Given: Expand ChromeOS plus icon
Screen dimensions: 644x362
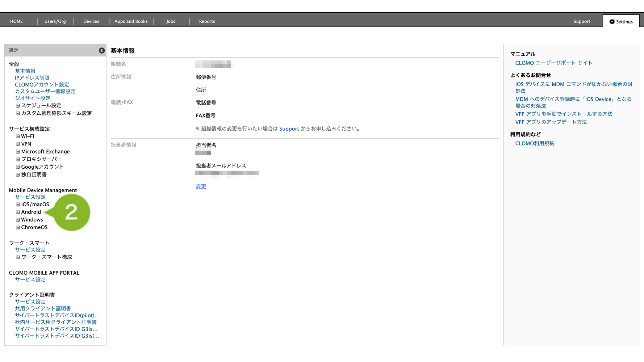Looking at the screenshot, I should (x=18, y=227).
